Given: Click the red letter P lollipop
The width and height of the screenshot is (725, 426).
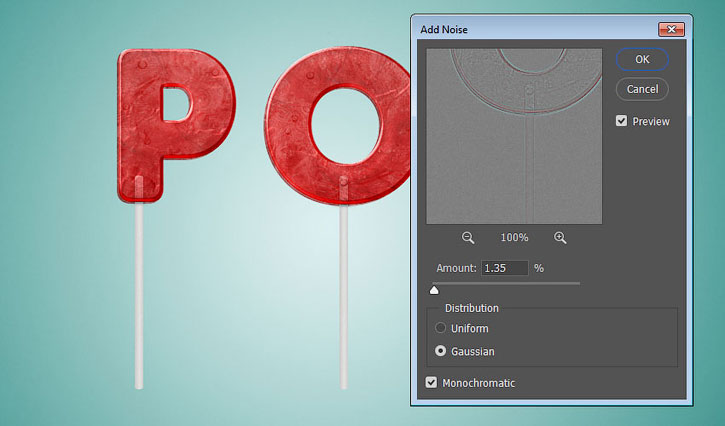Looking at the screenshot, I should click(x=176, y=126).
